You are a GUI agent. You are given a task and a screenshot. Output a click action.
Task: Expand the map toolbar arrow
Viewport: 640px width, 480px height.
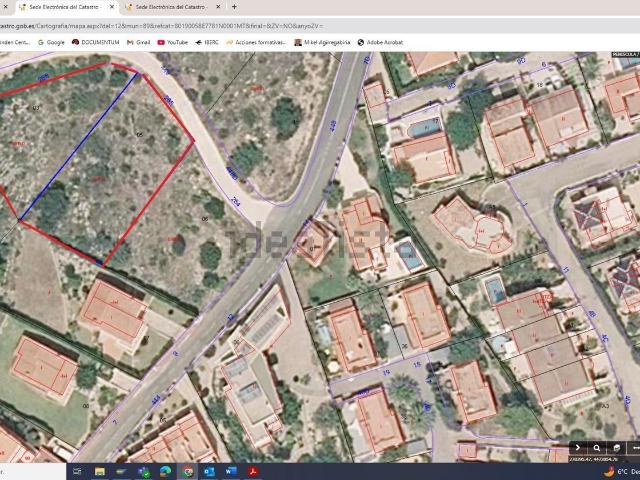pyautogui.click(x=577, y=448)
